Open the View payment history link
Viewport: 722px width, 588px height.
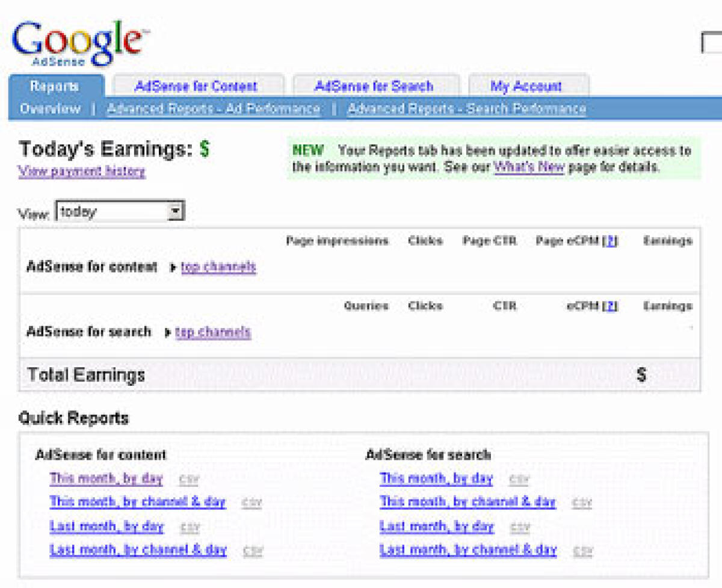click(82, 171)
